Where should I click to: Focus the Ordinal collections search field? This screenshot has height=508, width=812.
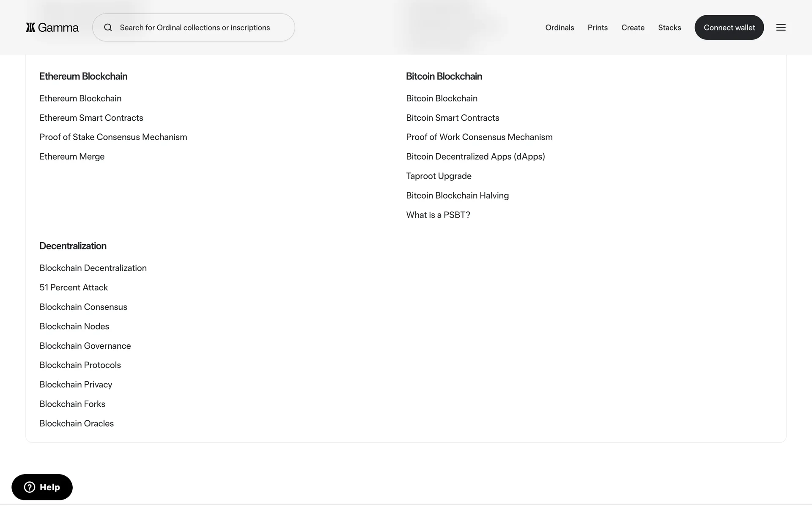(x=199, y=28)
